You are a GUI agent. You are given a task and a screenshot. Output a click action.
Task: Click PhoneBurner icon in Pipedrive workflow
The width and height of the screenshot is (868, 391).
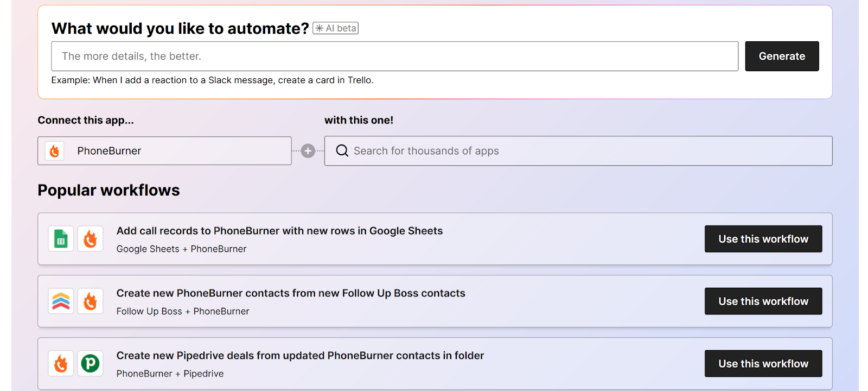[x=61, y=363]
